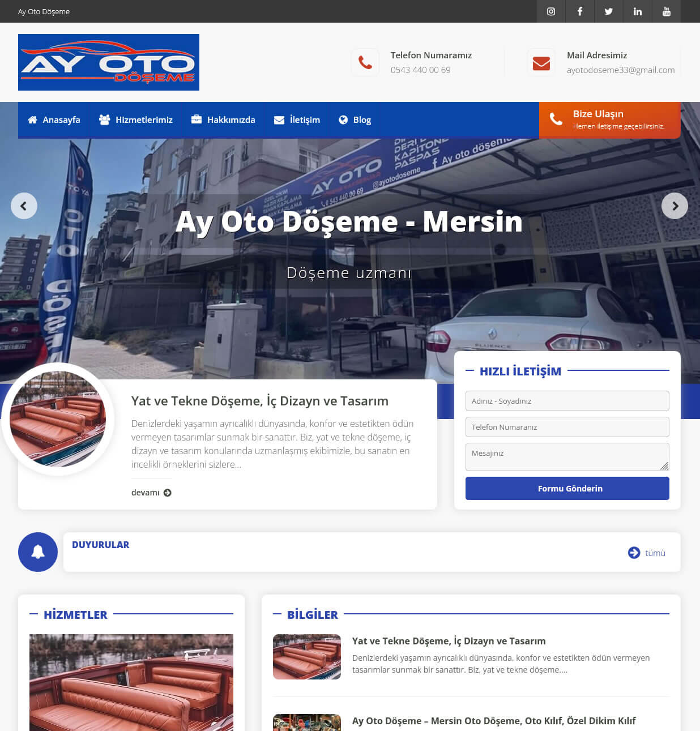Expand İletişim in the navigation bar
700x731 pixels.
297,119
